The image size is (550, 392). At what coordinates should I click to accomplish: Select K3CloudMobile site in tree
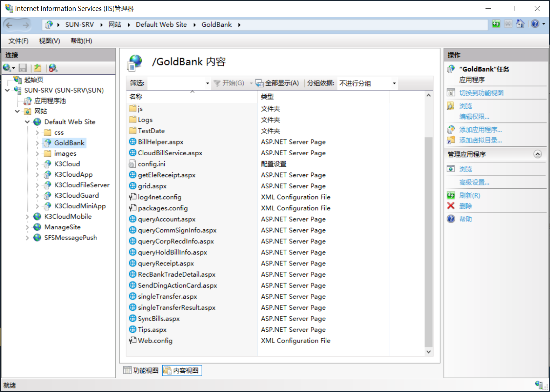point(68,217)
